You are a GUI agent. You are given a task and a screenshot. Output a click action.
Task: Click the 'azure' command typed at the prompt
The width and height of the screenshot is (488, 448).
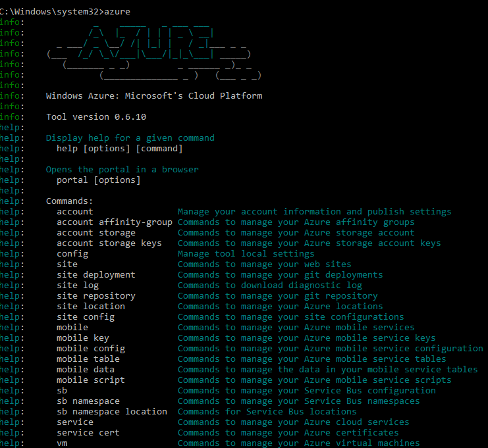coord(117,12)
